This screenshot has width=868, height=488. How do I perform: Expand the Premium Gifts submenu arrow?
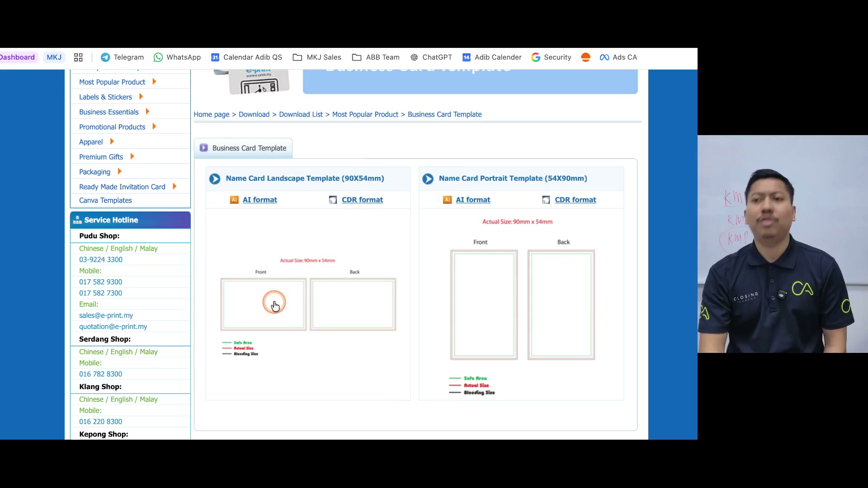click(132, 157)
